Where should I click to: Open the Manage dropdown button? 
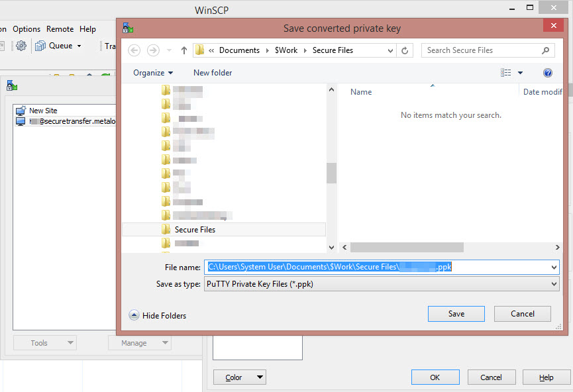click(x=139, y=343)
